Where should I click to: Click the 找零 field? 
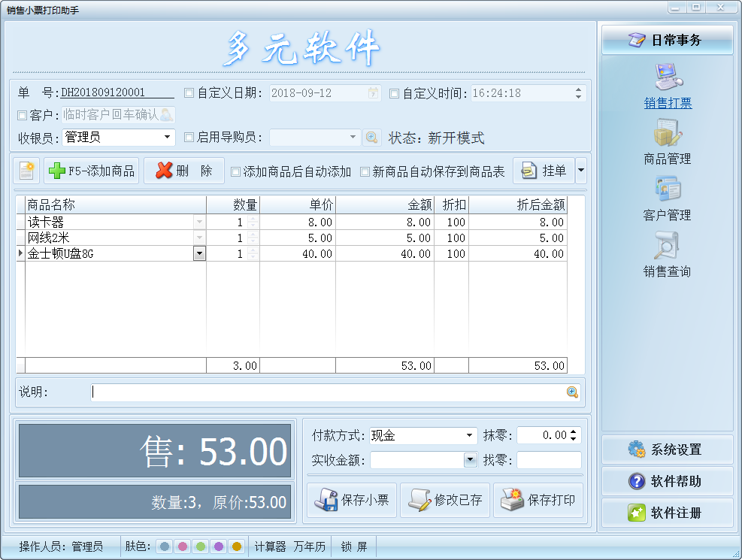(x=549, y=460)
